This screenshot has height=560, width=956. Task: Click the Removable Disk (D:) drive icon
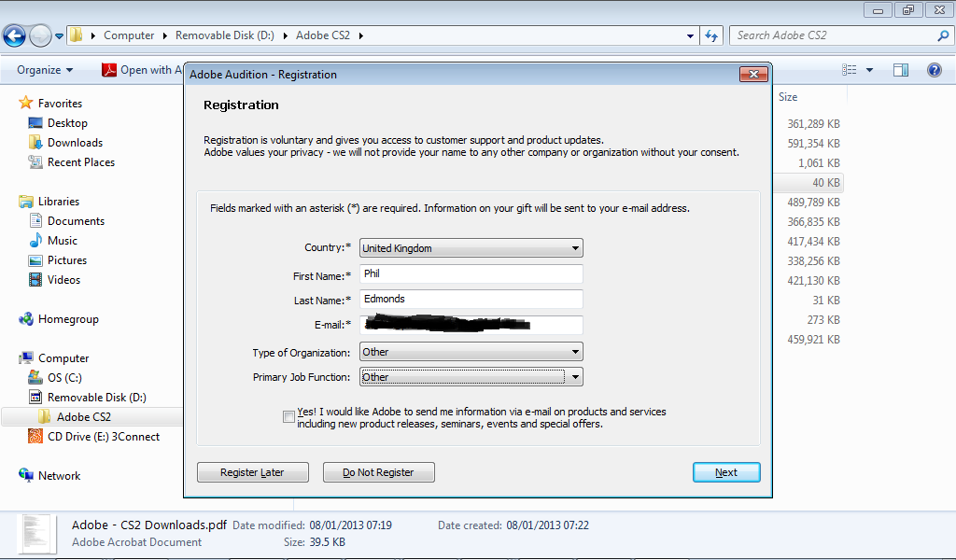(x=35, y=398)
